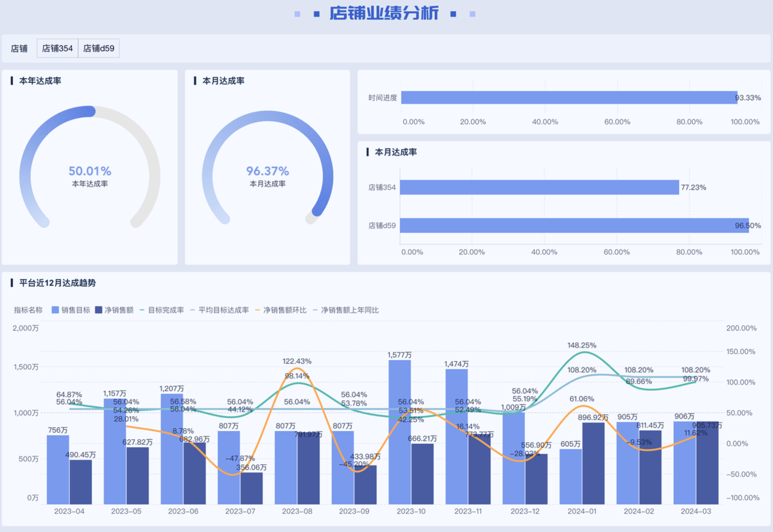Image resolution: width=773 pixels, height=532 pixels.
Task: Select the 店铺d59 filter chip
Action: (x=99, y=48)
